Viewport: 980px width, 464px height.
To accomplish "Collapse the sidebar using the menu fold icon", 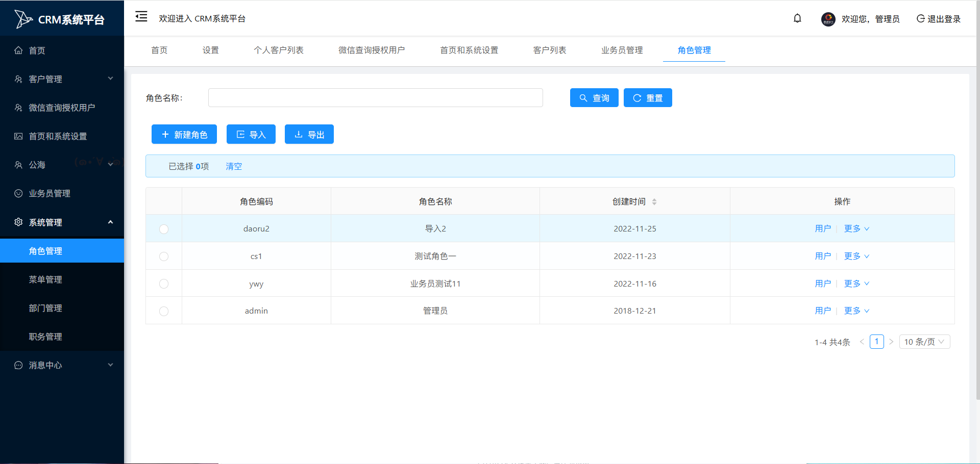I will pos(141,17).
